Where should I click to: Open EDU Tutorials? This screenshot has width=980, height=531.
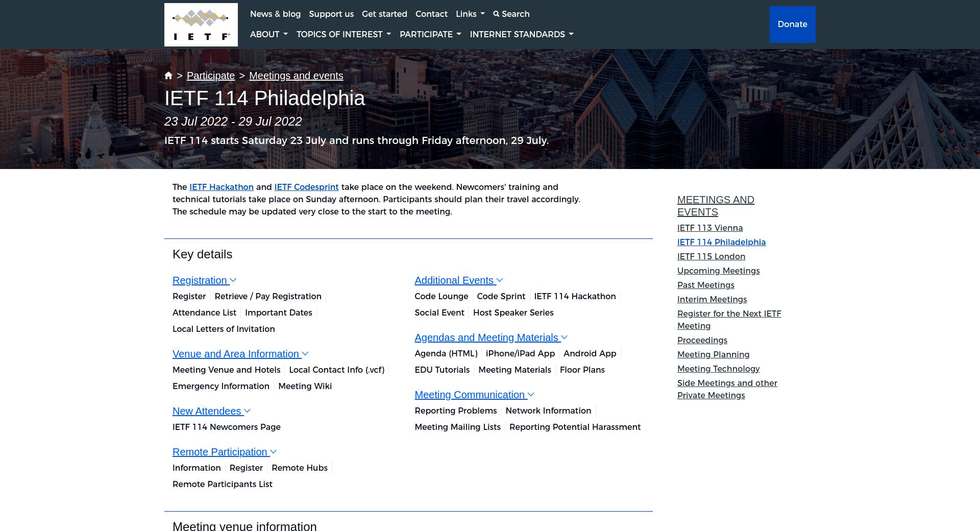442,370
